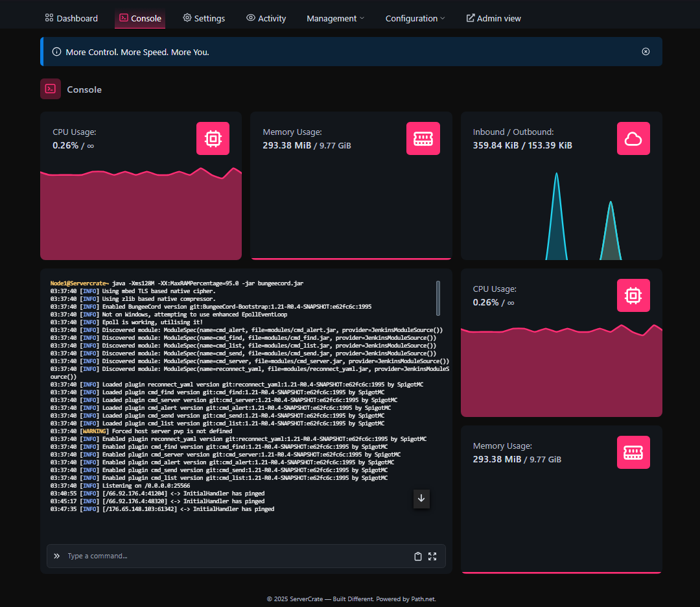Click the CPU chip icon beside the console log

click(633, 295)
